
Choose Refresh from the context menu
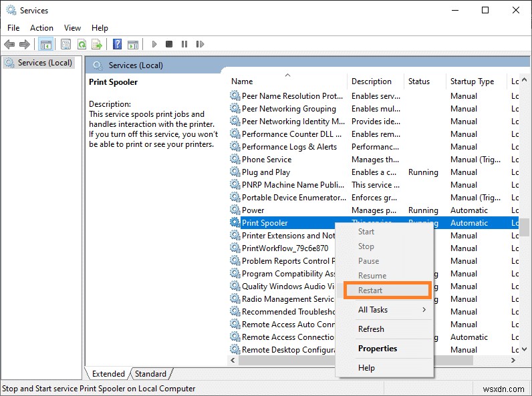pyautogui.click(x=384, y=329)
